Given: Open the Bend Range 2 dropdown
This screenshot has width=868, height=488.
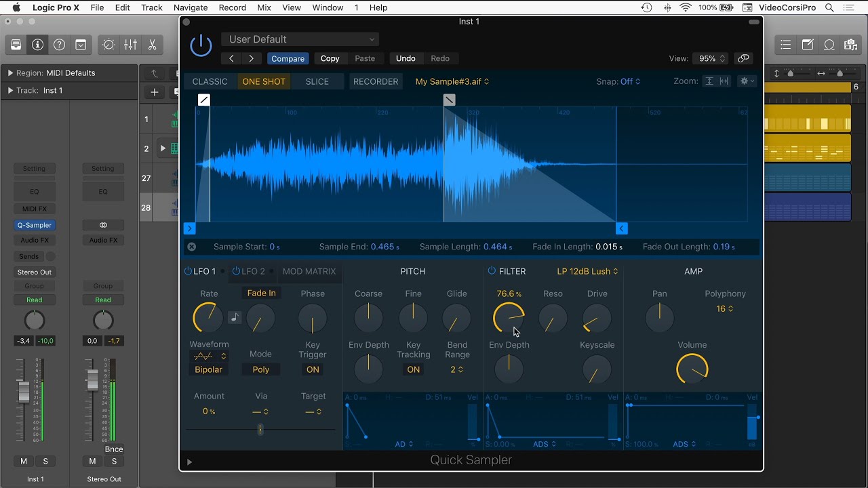Looking at the screenshot, I should (457, 369).
